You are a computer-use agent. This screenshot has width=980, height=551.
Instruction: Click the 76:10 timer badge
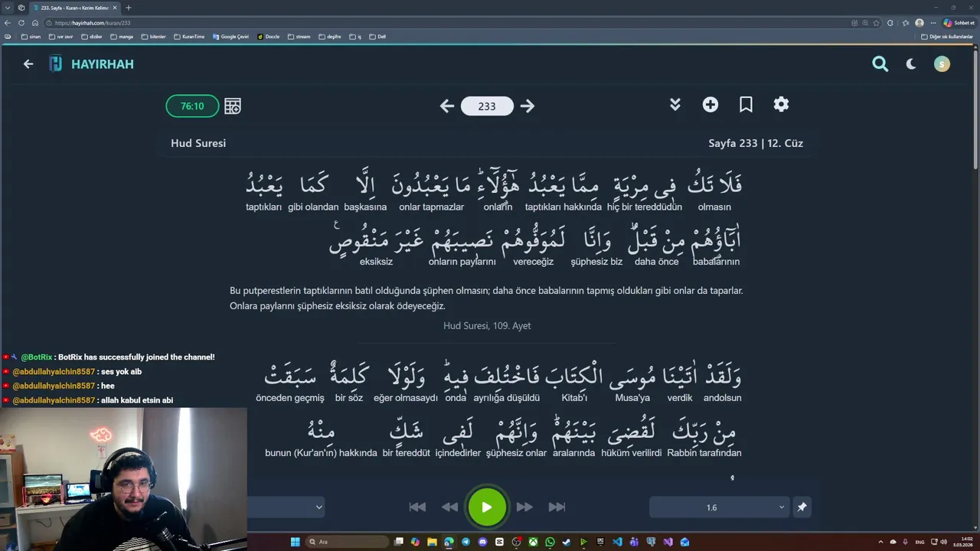click(x=192, y=106)
